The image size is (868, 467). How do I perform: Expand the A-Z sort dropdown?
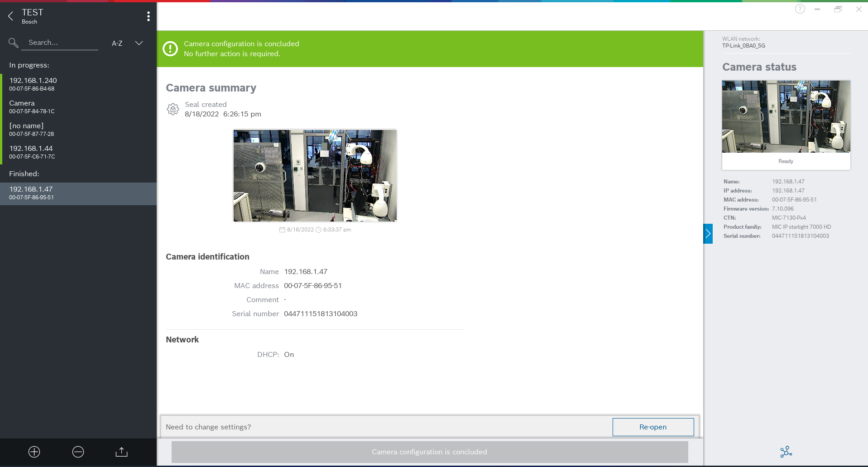point(139,43)
